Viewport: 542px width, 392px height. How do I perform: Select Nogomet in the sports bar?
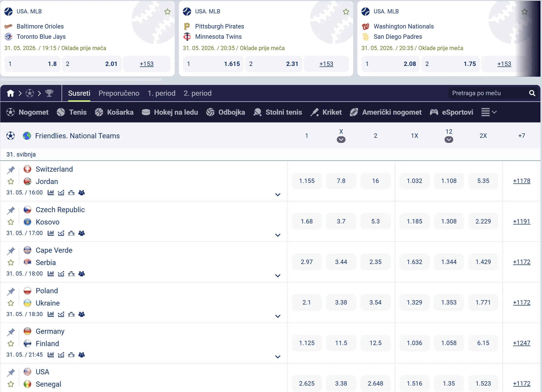[x=27, y=112]
